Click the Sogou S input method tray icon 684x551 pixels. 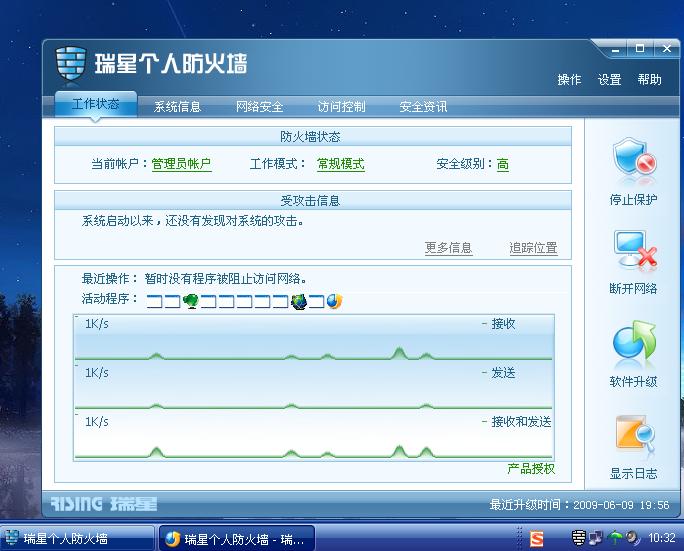click(x=537, y=538)
